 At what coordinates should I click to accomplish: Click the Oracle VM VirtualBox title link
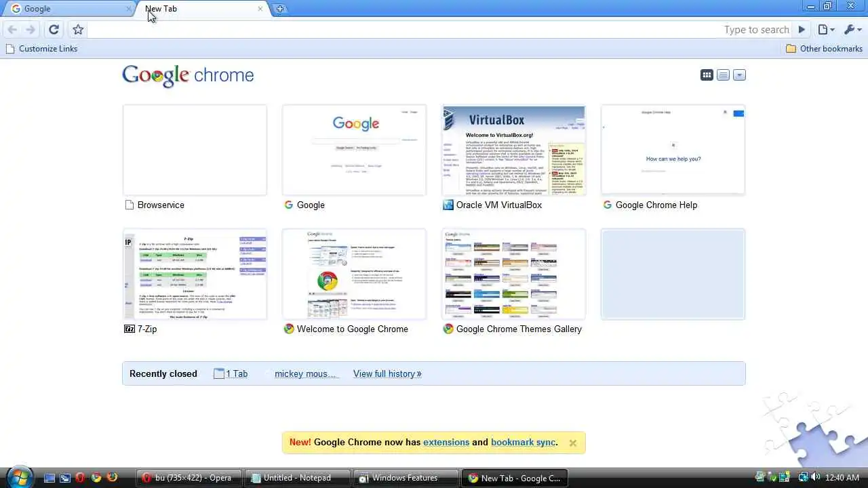click(499, 205)
